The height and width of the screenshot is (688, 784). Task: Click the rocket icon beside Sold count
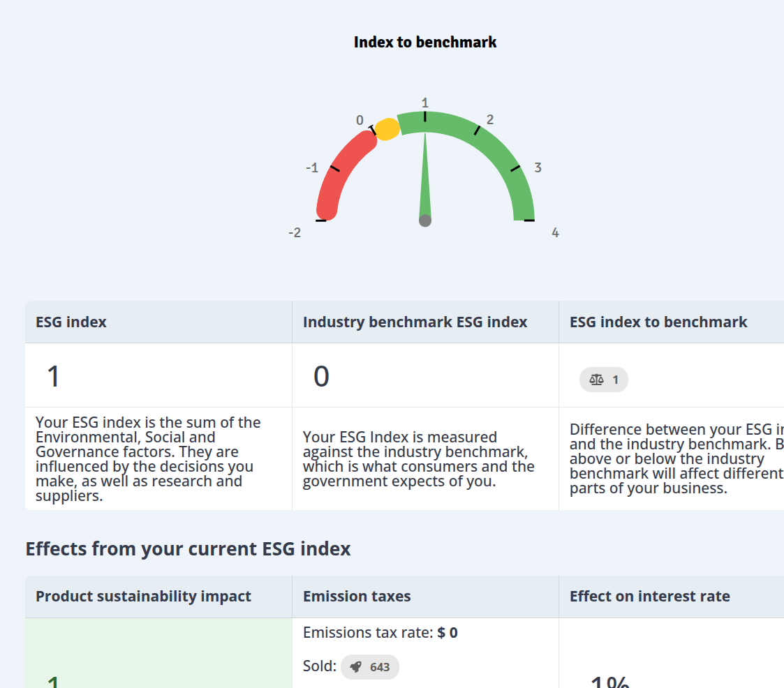pos(356,667)
